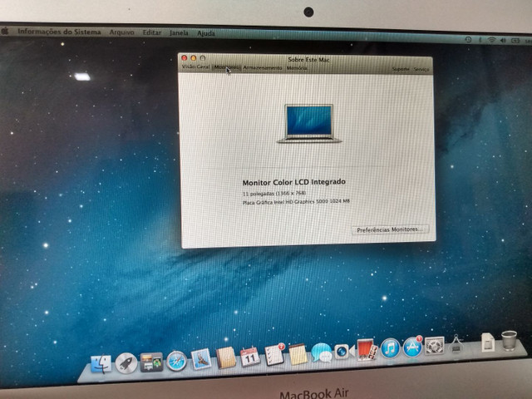
Task: Click Time Machine status icon
Action: point(468,40)
